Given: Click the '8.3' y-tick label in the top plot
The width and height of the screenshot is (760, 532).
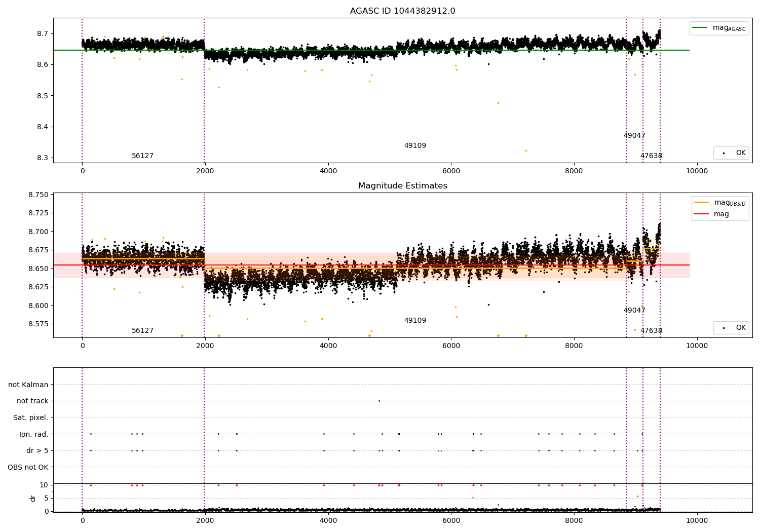Looking at the screenshot, I should point(43,158).
